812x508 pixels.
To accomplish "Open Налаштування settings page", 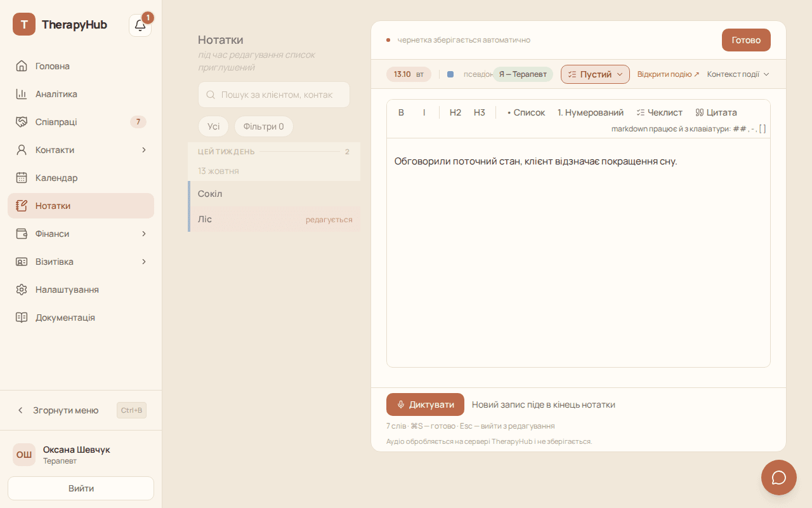I will [x=81, y=290].
